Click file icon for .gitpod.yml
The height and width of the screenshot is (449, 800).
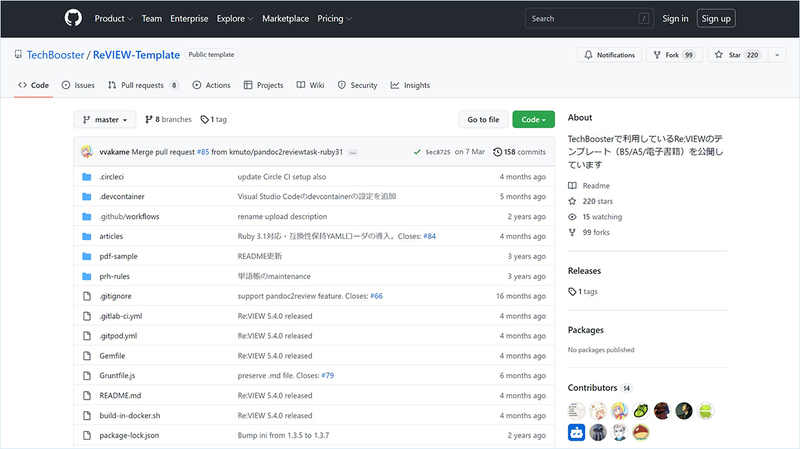point(87,336)
